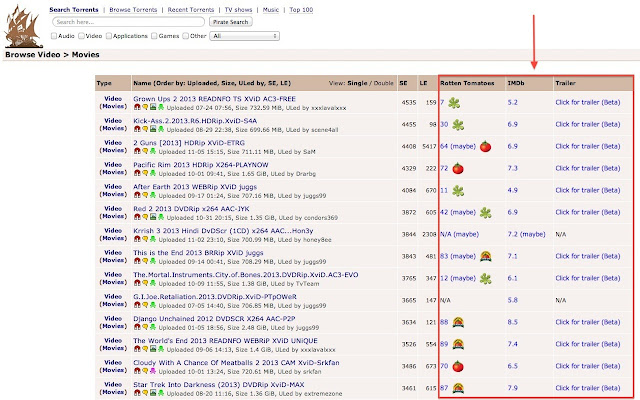Open Rotten Tomatoes score 72 for Pacific Rim
Image resolution: width=640 pixels, height=400 pixels.
[x=444, y=168]
